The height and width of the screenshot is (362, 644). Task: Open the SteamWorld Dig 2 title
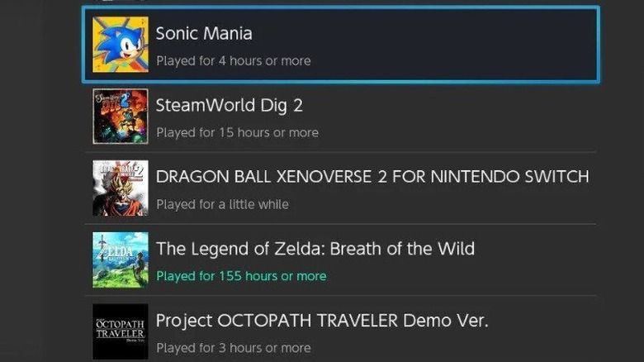[x=230, y=106]
